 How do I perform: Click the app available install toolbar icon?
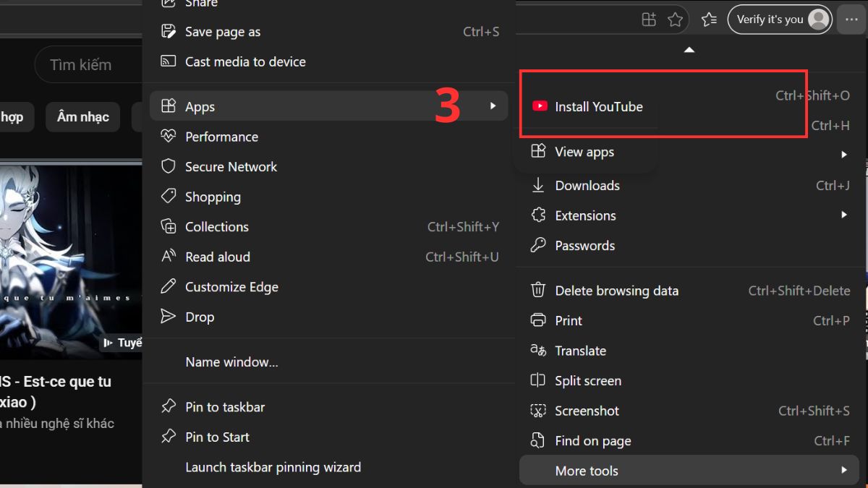coord(648,20)
